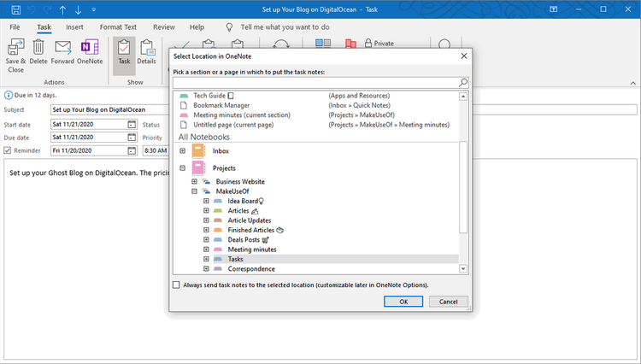This screenshot has height=364, width=641.
Task: Select the Inbox notebook icon
Action: pos(198,150)
